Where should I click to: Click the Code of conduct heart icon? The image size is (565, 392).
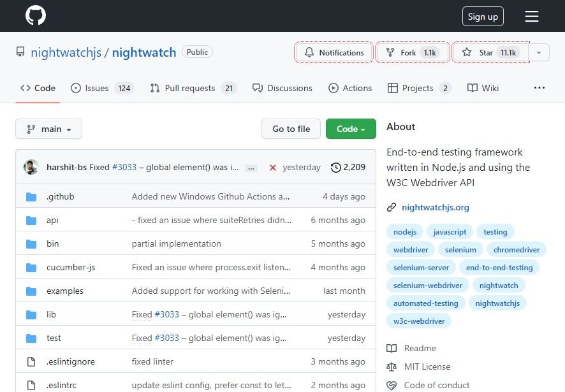(392, 385)
